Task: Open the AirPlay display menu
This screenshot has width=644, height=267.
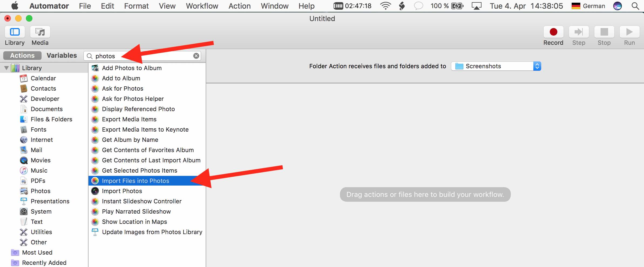Action: coord(477,6)
